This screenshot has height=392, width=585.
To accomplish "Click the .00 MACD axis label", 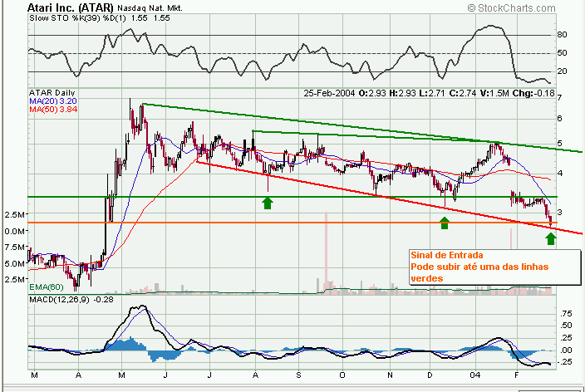I will point(567,350).
